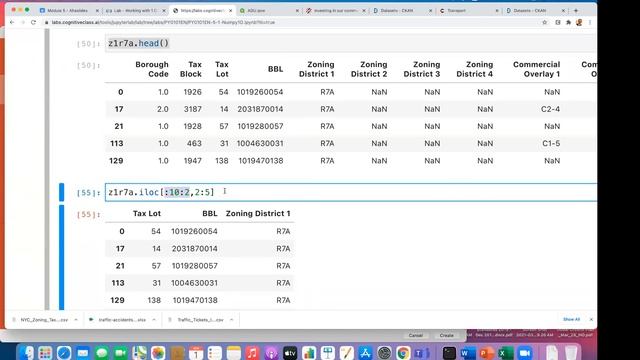Launch Safari from the Dock
This screenshot has height=360, width=640.
64,353
